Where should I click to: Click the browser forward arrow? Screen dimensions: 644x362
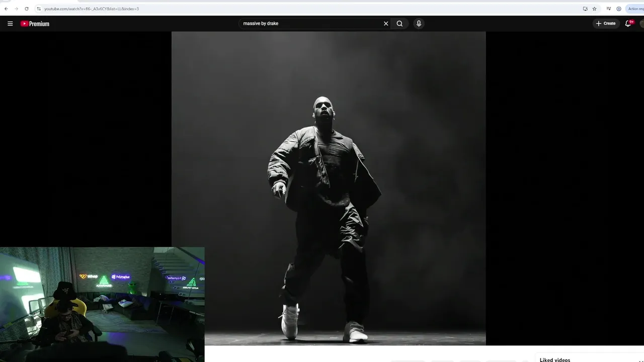point(16,9)
